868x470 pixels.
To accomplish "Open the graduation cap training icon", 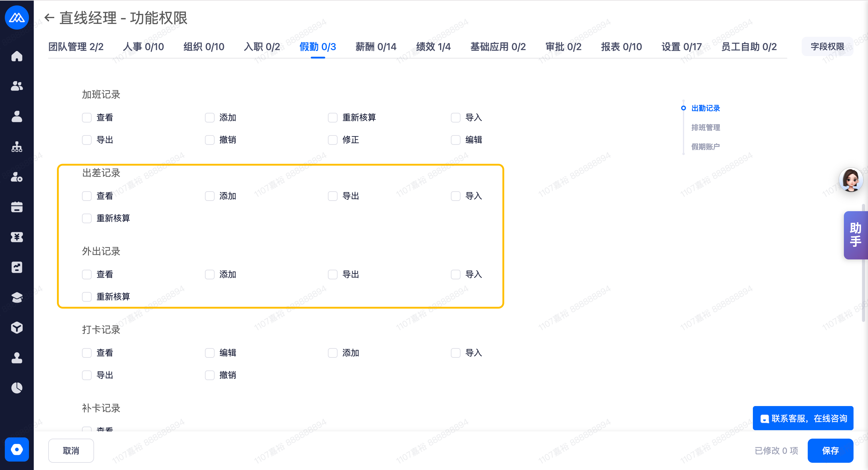I will click(x=17, y=297).
